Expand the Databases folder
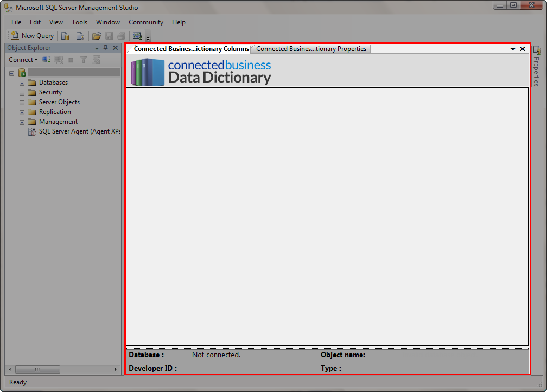Image resolution: width=547 pixels, height=392 pixels. tap(22, 83)
